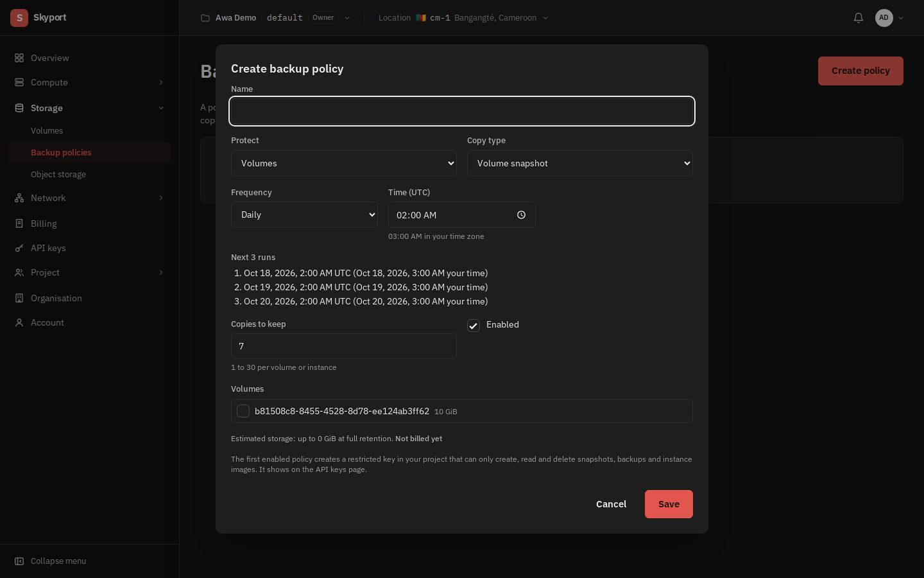Click the first run "Oct 18, 2026" entry

coord(366,273)
